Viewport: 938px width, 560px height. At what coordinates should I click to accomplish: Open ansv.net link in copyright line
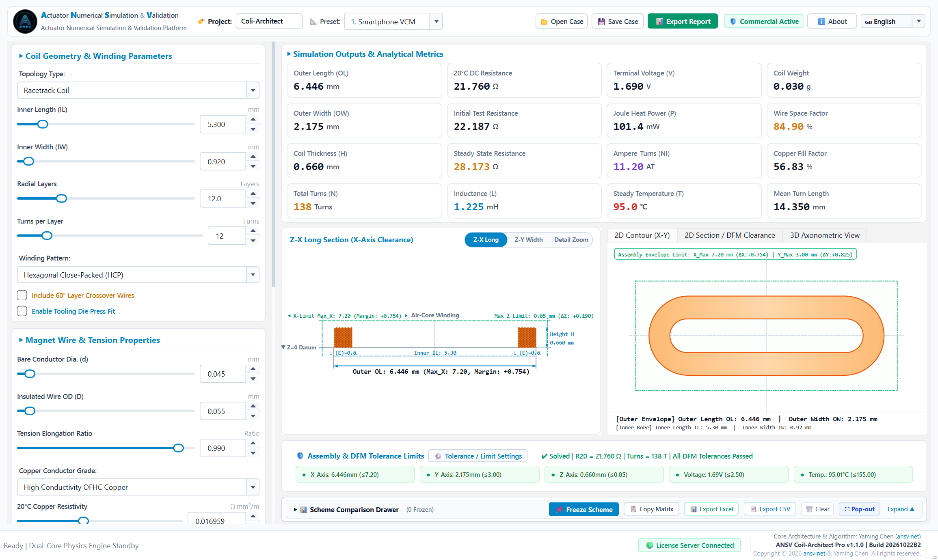coord(814,554)
